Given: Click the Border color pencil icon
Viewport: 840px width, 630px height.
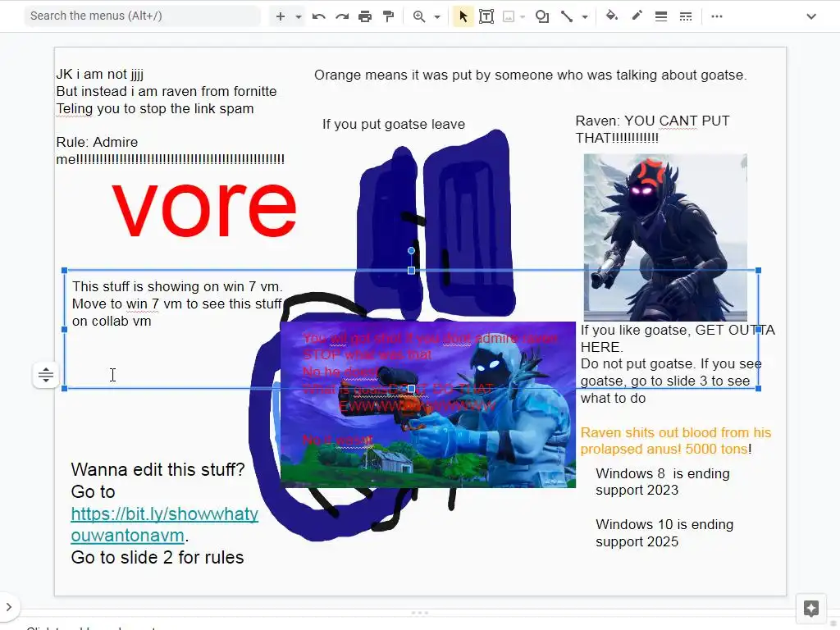Looking at the screenshot, I should 637,16.
